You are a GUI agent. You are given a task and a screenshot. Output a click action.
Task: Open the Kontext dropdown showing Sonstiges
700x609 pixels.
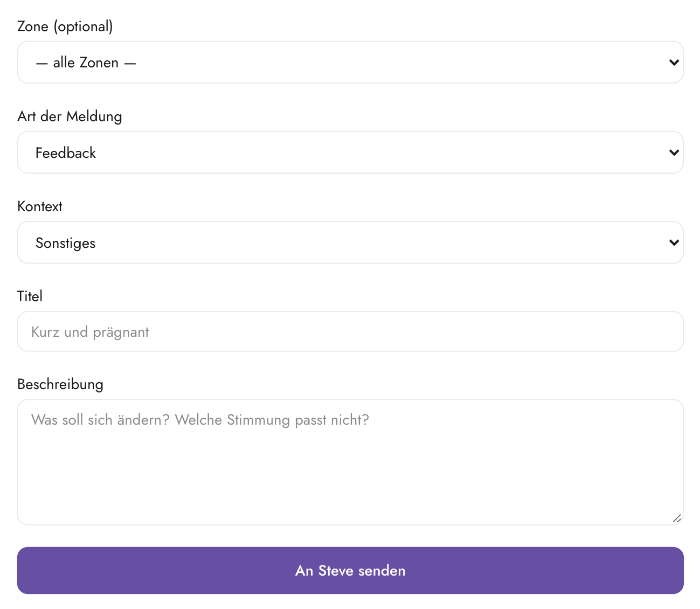pyautogui.click(x=350, y=243)
